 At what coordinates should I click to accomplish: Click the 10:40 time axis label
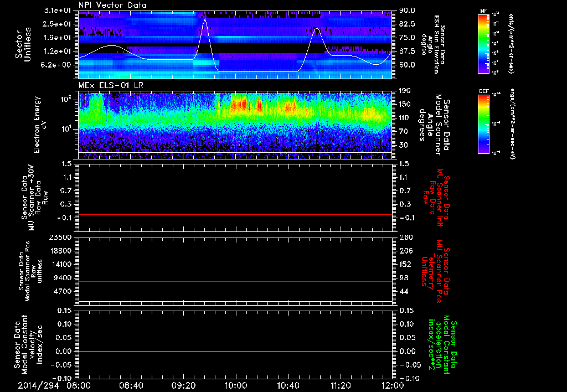tap(288, 385)
